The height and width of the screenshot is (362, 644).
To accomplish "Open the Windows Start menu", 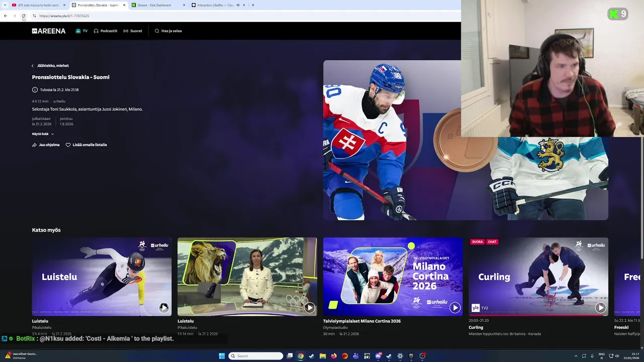I will pyautogui.click(x=221, y=356).
